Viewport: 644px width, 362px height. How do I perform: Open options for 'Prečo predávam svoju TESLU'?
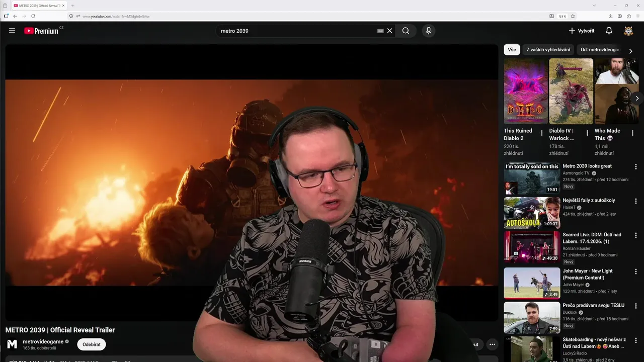pos(635,306)
